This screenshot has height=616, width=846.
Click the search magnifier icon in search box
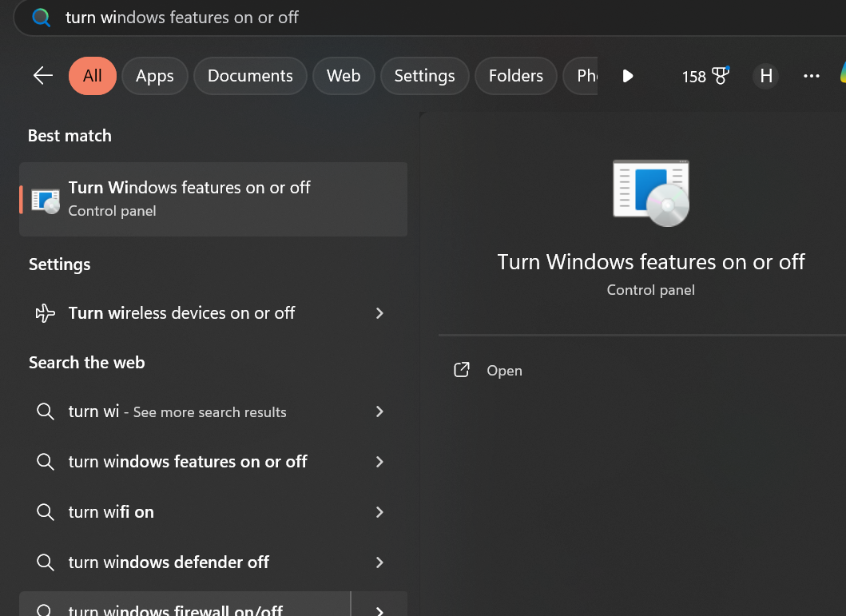click(x=42, y=18)
